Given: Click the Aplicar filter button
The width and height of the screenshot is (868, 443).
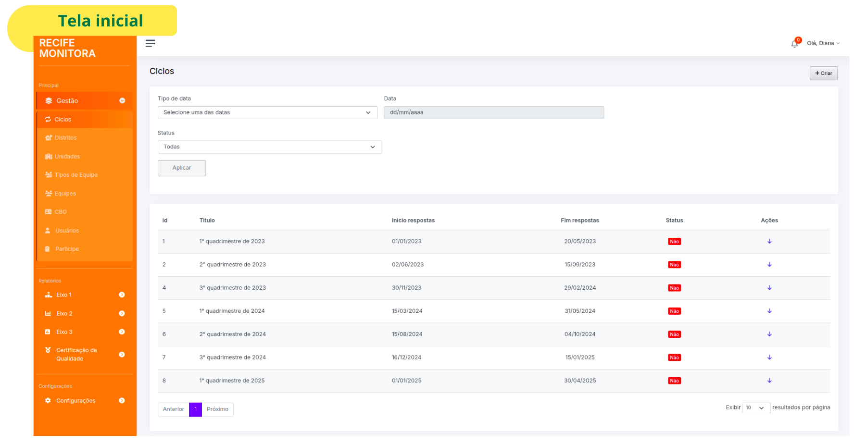Looking at the screenshot, I should pyautogui.click(x=182, y=168).
